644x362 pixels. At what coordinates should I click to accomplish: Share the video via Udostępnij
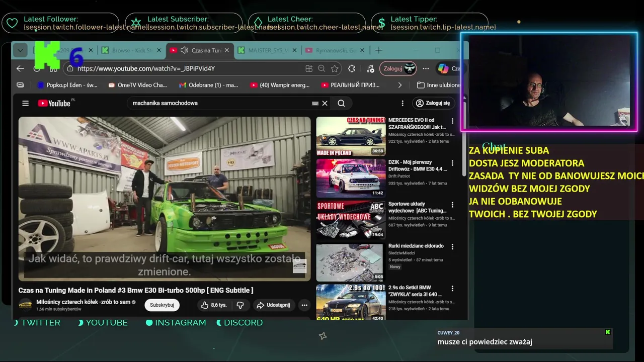(x=273, y=305)
